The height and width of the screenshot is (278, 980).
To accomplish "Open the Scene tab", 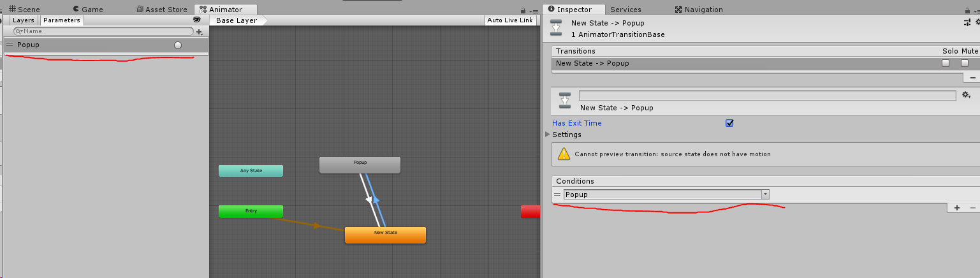I will [x=24, y=10].
